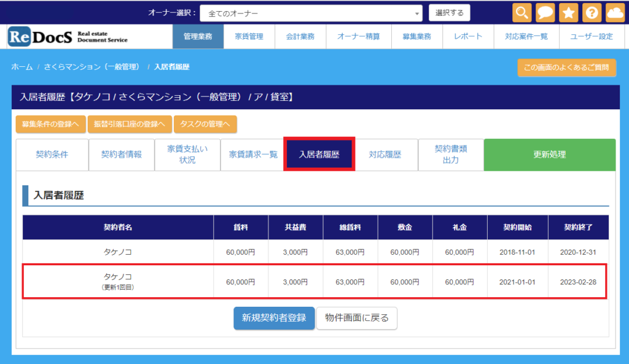The width and height of the screenshot is (629, 364).
Task: Click the orange cloud icon
Action: (x=615, y=13)
